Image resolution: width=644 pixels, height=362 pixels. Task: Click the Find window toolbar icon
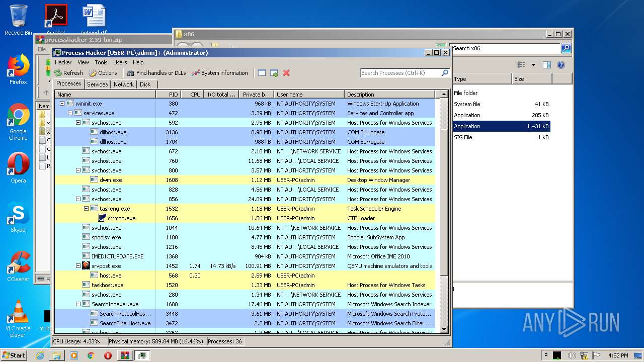coord(262,73)
